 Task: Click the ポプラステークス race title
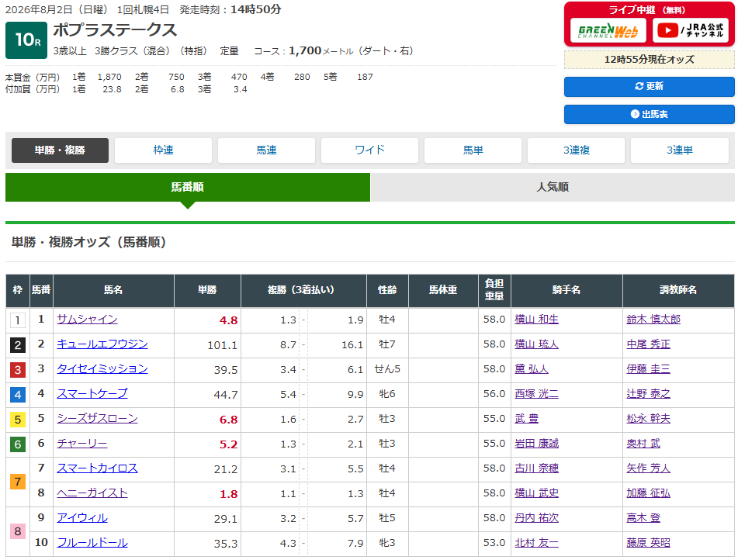coord(115,30)
